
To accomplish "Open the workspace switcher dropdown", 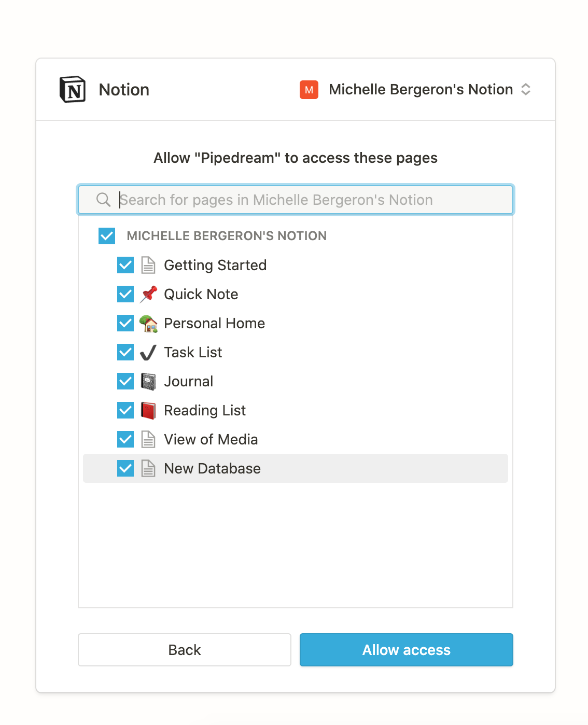I will [x=525, y=90].
